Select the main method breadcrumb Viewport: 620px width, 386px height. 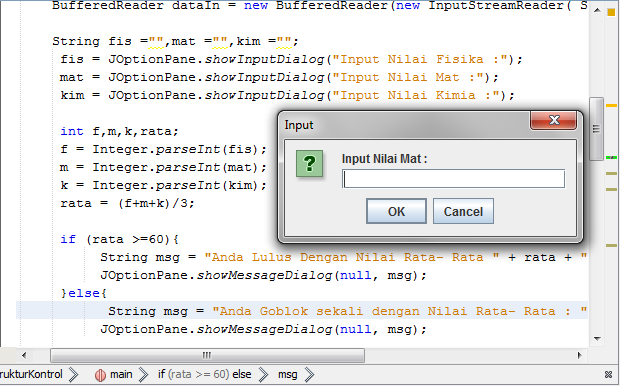click(121, 374)
